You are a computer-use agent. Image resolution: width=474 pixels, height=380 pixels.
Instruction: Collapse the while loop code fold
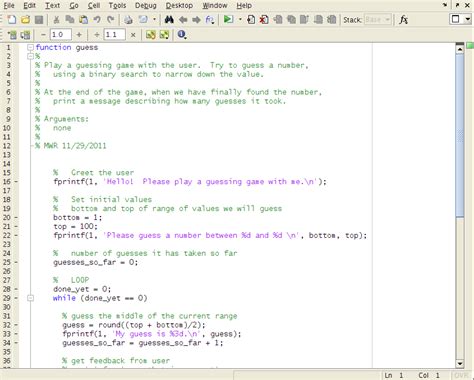(x=30, y=298)
